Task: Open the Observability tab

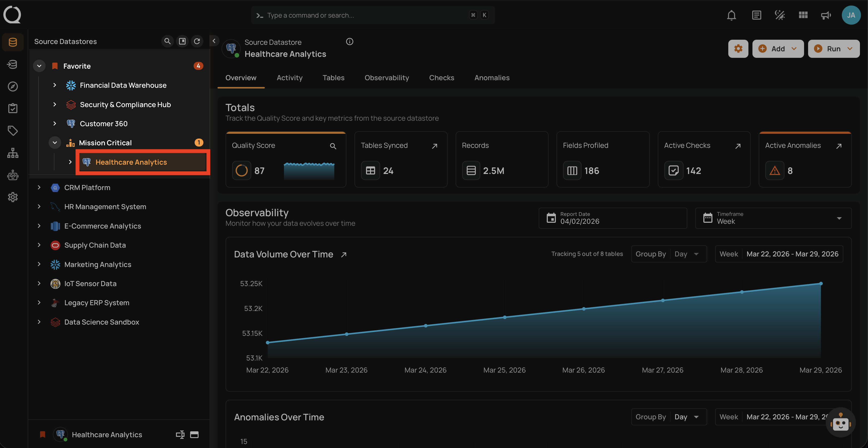Action: (386, 77)
